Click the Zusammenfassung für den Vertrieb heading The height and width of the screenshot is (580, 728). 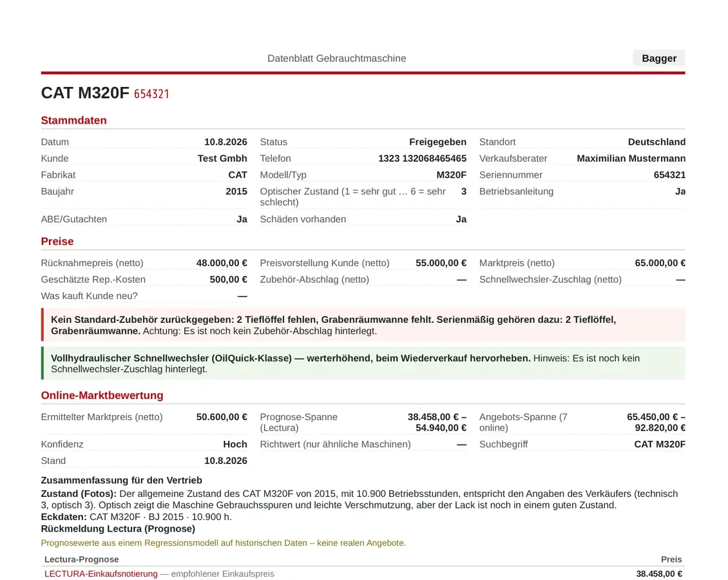[x=122, y=481]
